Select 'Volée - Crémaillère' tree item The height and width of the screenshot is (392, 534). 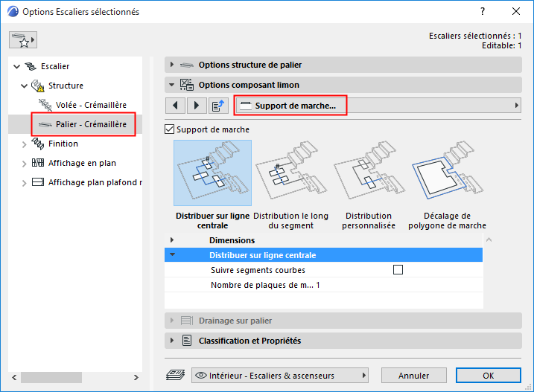click(x=91, y=105)
